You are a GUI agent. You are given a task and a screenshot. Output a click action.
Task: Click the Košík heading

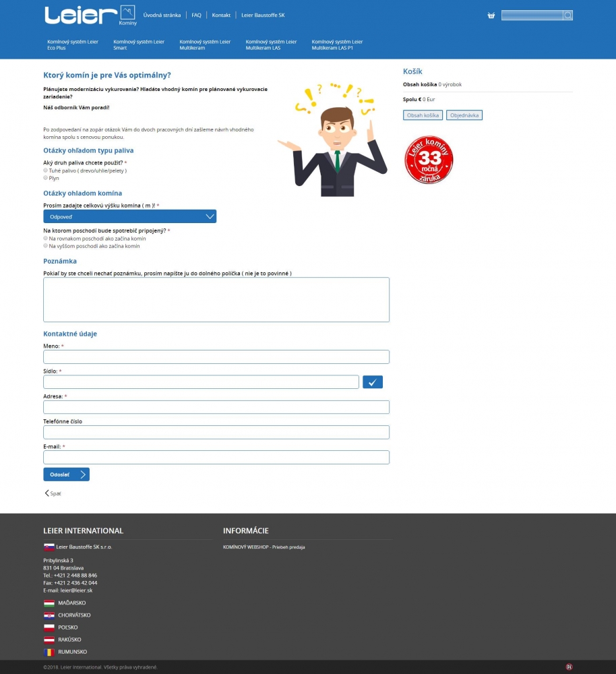[412, 71]
